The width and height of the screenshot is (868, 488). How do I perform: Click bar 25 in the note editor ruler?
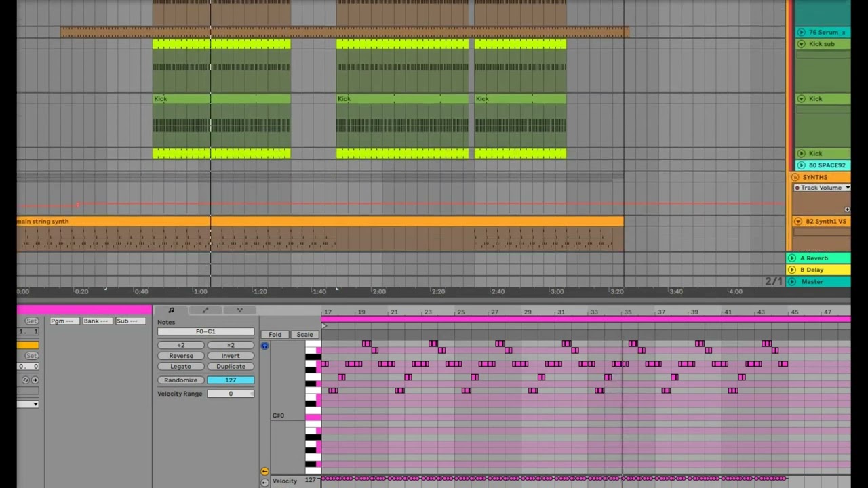[460, 312]
